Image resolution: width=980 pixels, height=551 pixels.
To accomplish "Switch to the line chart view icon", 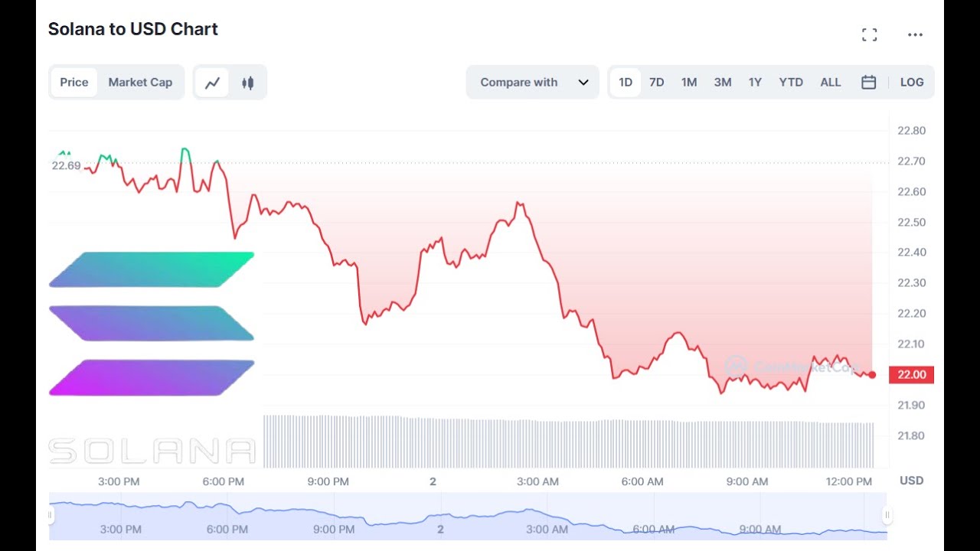I will [212, 83].
